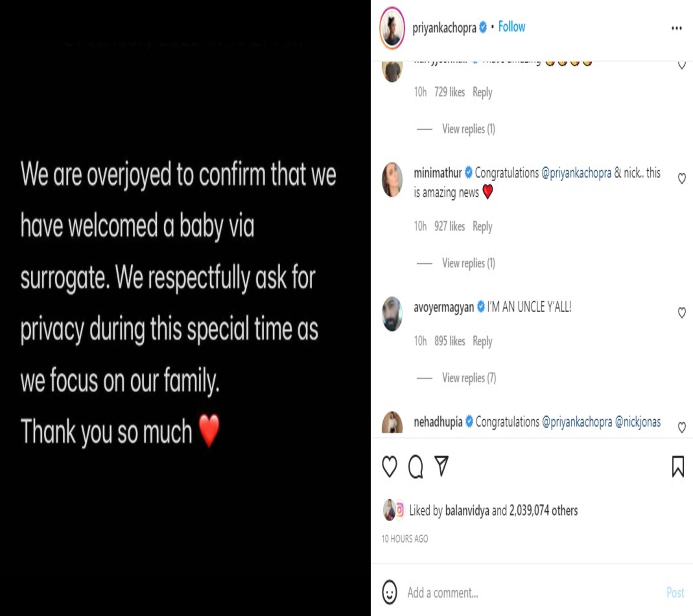
Task: Follow priyankachopra
Action: [x=512, y=27]
